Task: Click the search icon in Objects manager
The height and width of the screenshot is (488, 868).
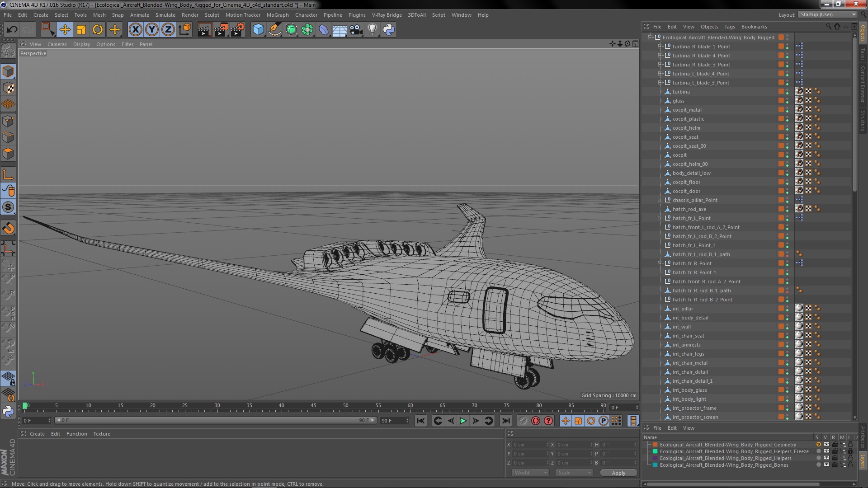Action: (829, 27)
